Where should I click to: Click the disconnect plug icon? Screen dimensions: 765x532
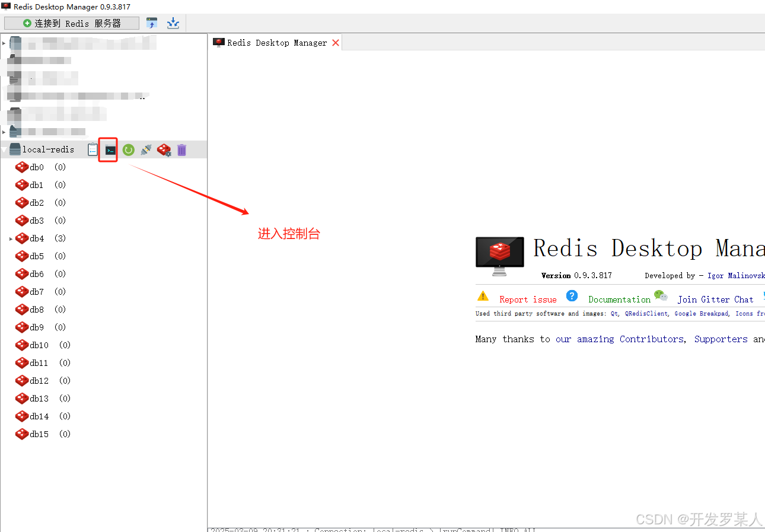(146, 149)
